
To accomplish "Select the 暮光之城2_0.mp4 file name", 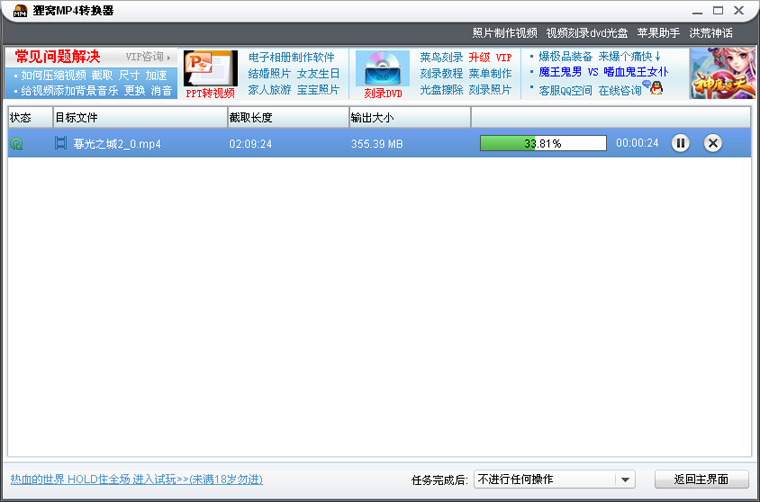I will (117, 144).
